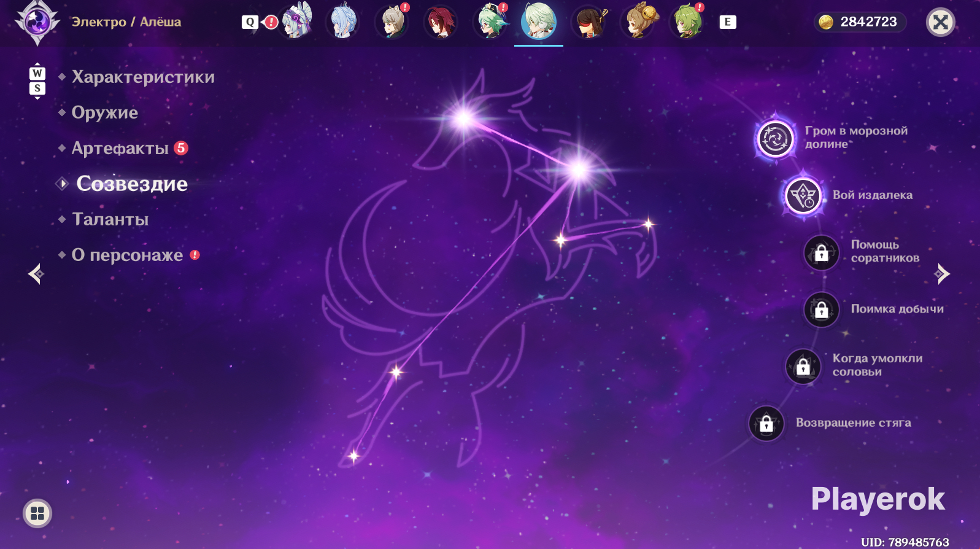Choose the gray-haired character portrait with alert
This screenshot has width=980, height=549.
click(x=392, y=21)
